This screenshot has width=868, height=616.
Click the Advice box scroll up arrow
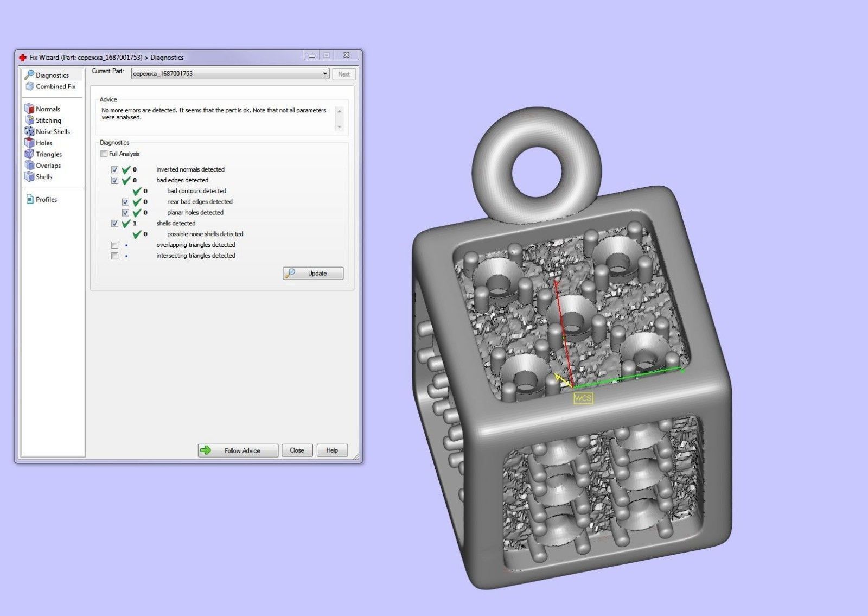pyautogui.click(x=340, y=111)
